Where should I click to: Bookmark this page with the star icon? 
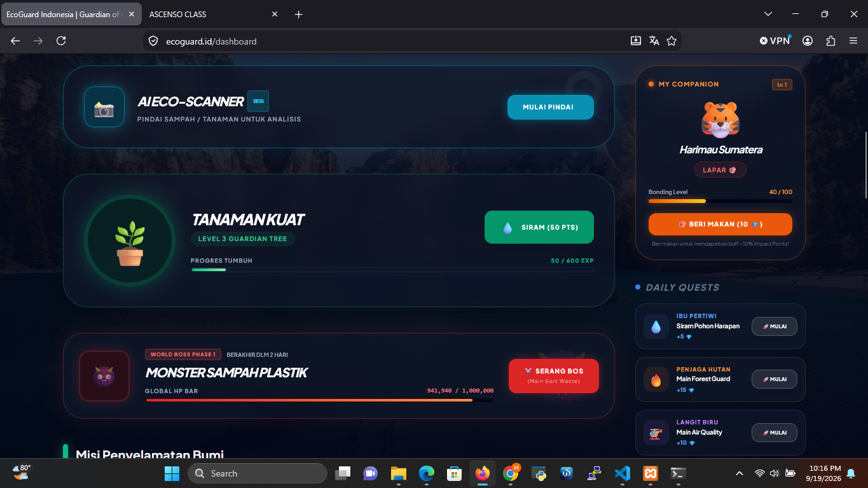(672, 41)
